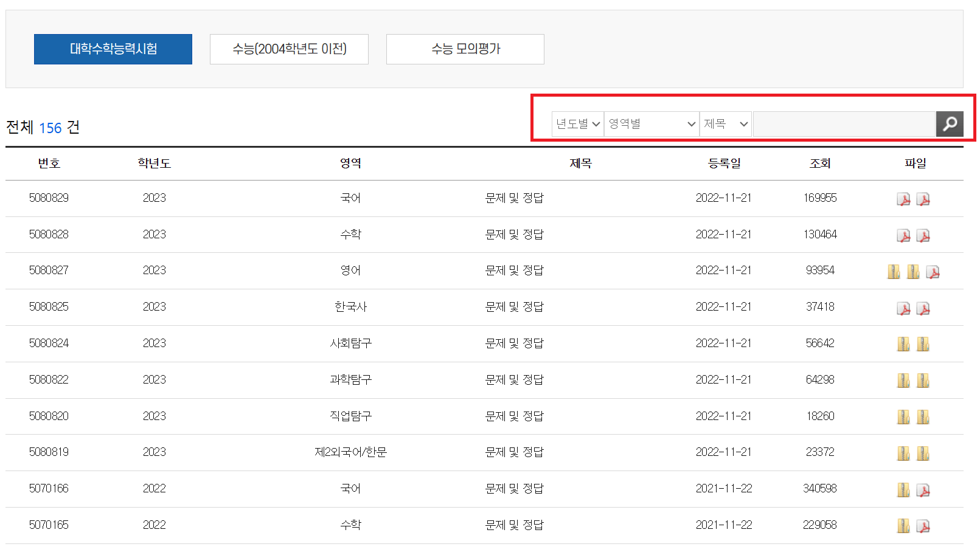Open the 년도별 dropdown

pyautogui.click(x=577, y=123)
